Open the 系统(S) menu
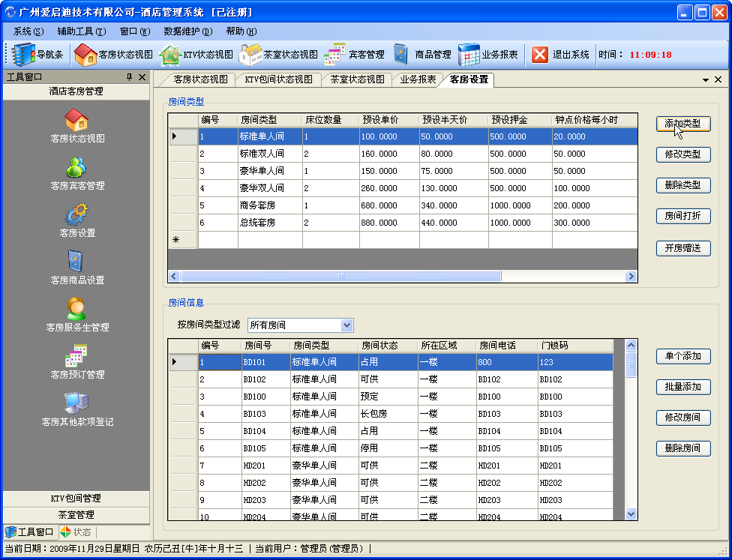Screen dimensions: 732x560 coord(28,31)
